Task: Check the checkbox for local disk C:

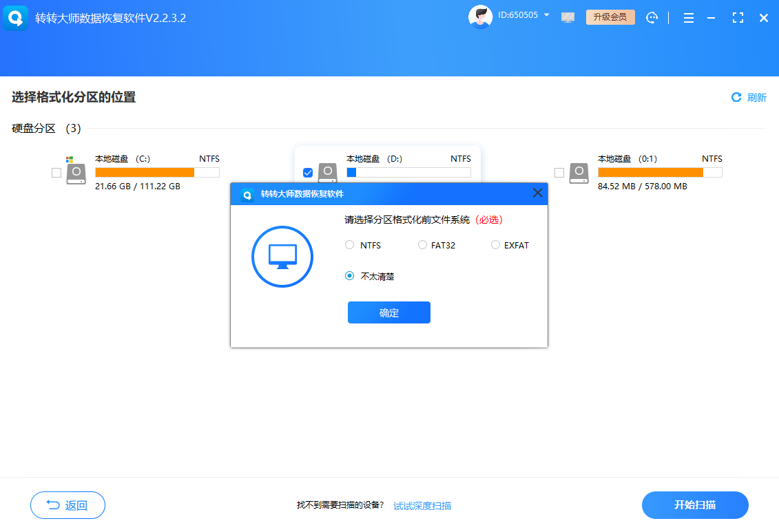Action: (x=56, y=173)
